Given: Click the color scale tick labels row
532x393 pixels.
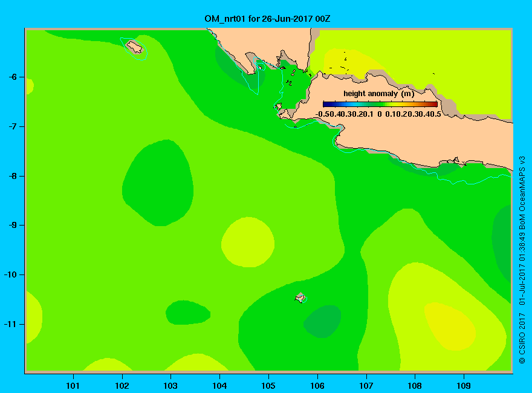Looking at the screenshot, I should click(378, 114).
